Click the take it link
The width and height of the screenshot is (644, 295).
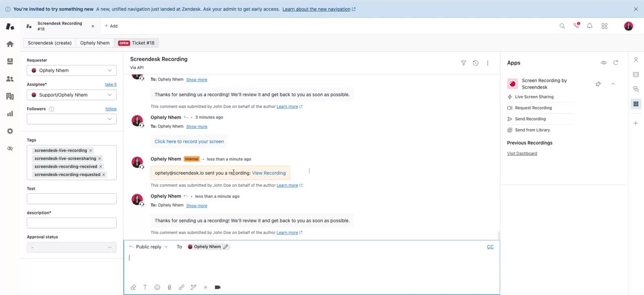(111, 85)
